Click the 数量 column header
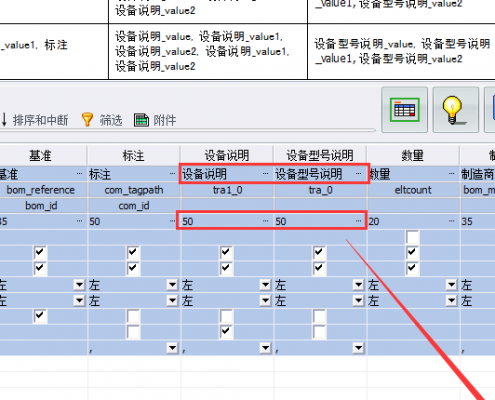Image resolution: width=495 pixels, height=400 pixels. pyautogui.click(x=413, y=156)
